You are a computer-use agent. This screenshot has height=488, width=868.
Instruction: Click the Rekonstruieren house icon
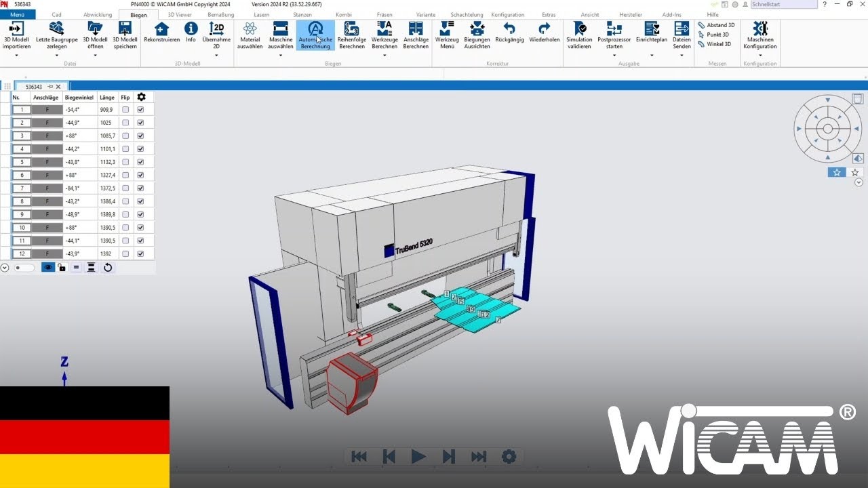click(x=161, y=28)
